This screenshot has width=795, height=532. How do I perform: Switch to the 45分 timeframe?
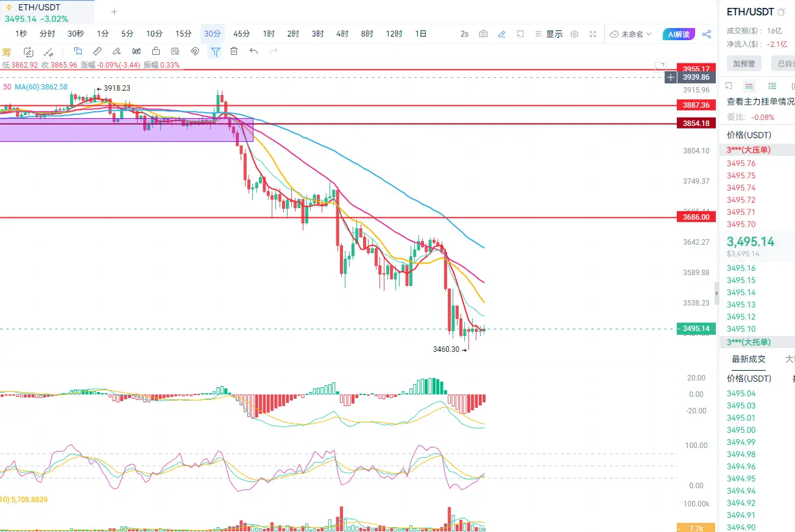pos(242,34)
